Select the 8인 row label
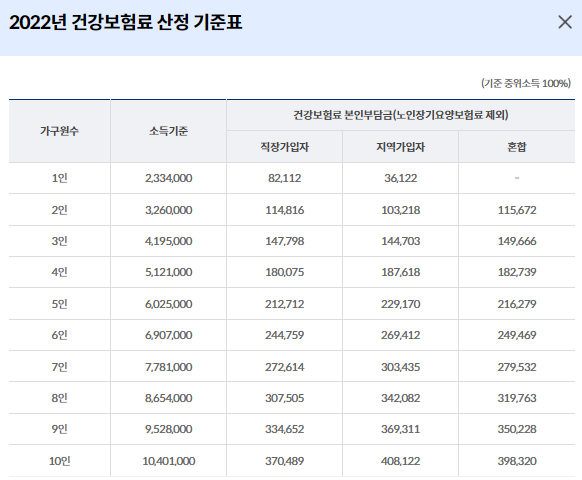Viewport: 582px width, 480px height. (59, 398)
